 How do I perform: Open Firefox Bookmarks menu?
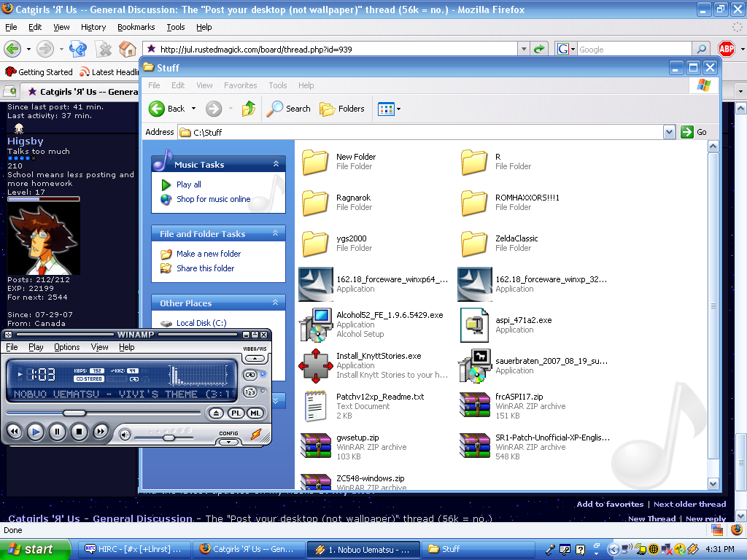pos(136,27)
